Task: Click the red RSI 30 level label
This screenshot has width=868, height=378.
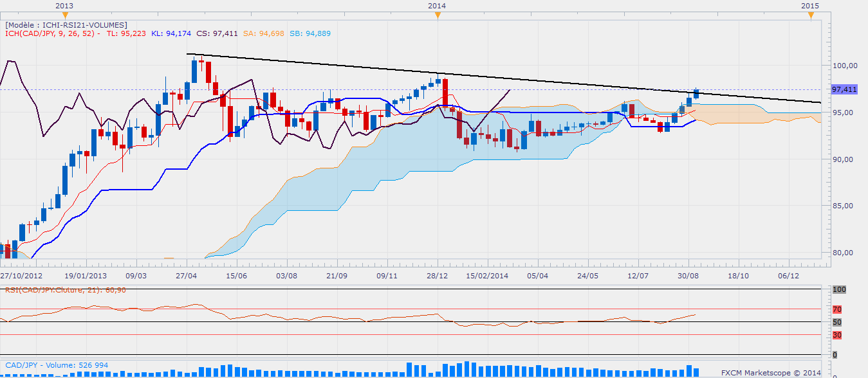Action: click(x=838, y=335)
